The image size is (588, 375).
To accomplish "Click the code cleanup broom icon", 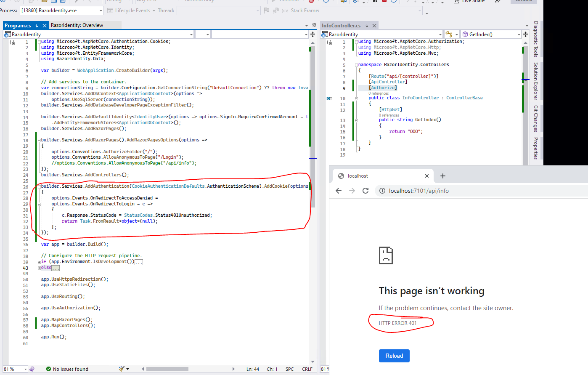I will pyautogui.click(x=122, y=369).
